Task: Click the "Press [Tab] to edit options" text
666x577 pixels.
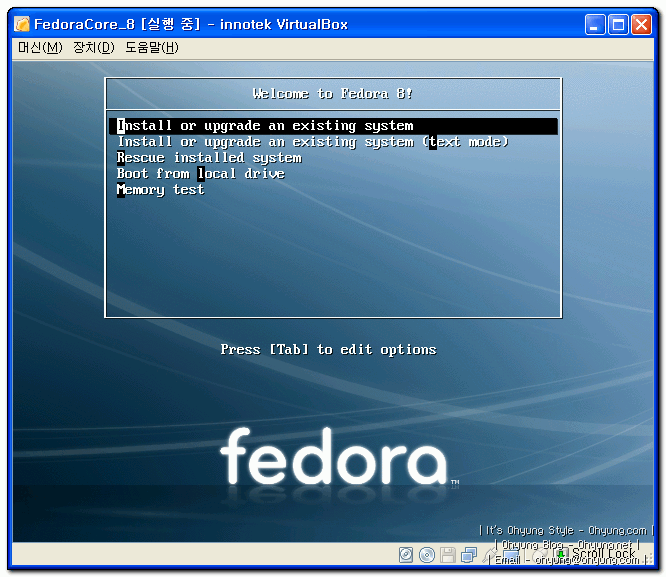Action: [328, 349]
